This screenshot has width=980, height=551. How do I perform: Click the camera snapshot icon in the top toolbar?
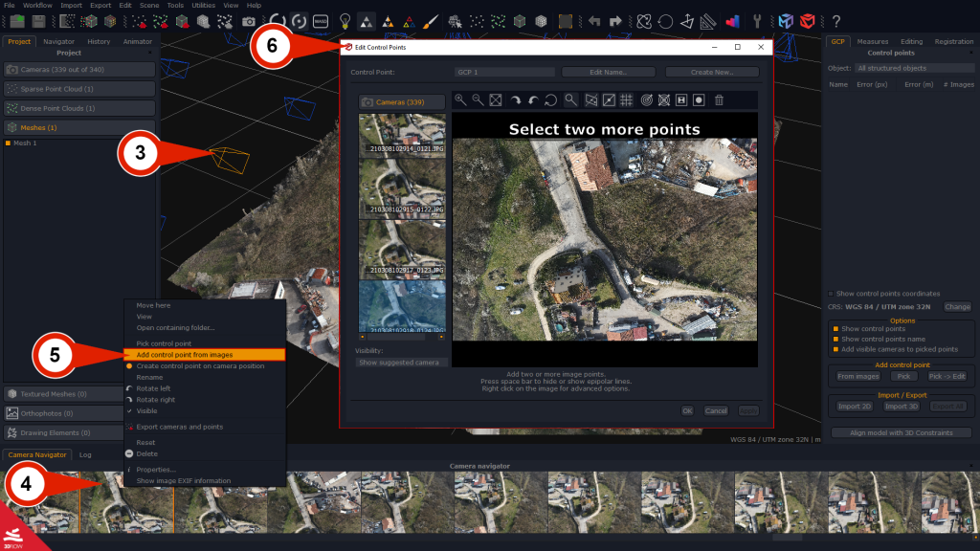point(248,19)
